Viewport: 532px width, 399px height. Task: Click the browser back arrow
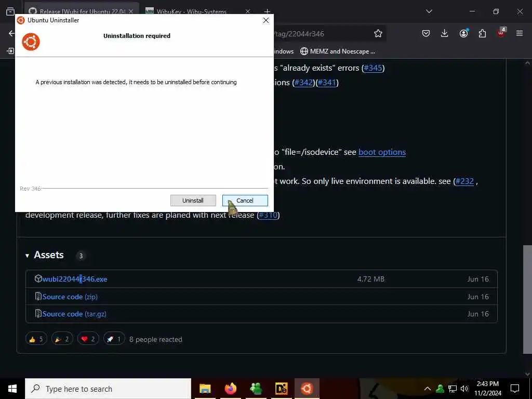point(12,33)
